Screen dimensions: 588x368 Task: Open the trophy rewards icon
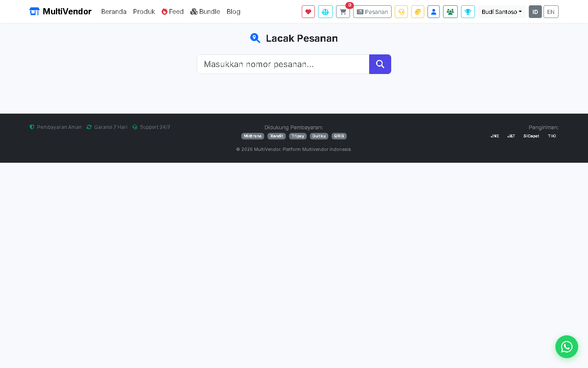[x=468, y=12]
